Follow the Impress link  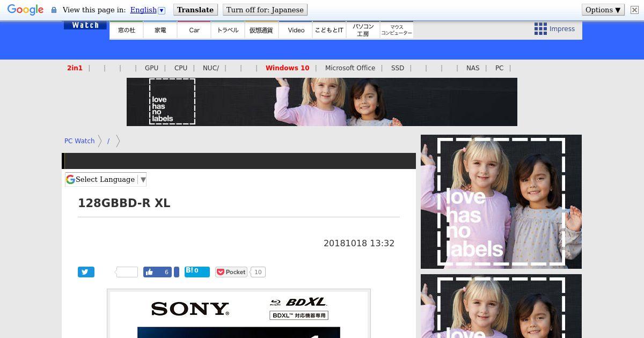coord(562,29)
